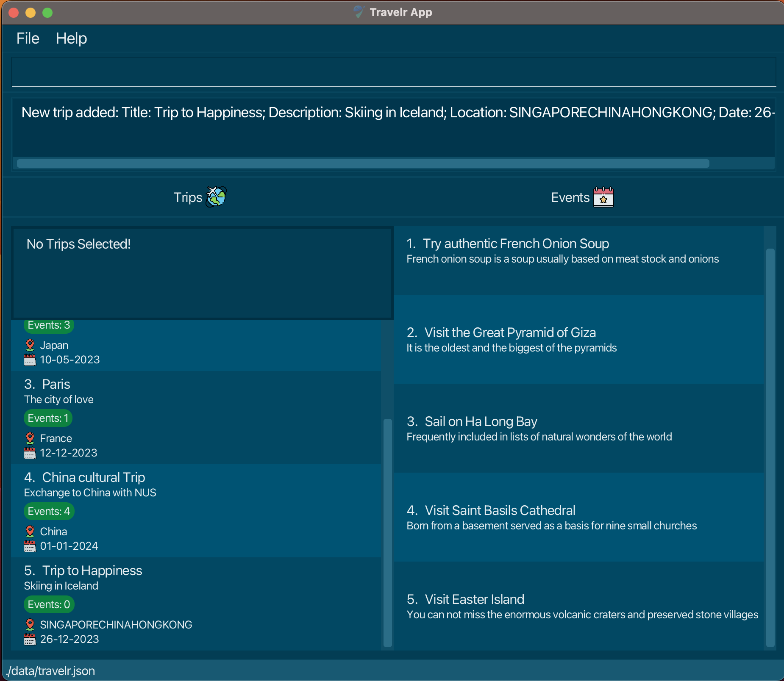Click Skiing in Iceland description
Screen dimensions: 784x681
[61, 586]
